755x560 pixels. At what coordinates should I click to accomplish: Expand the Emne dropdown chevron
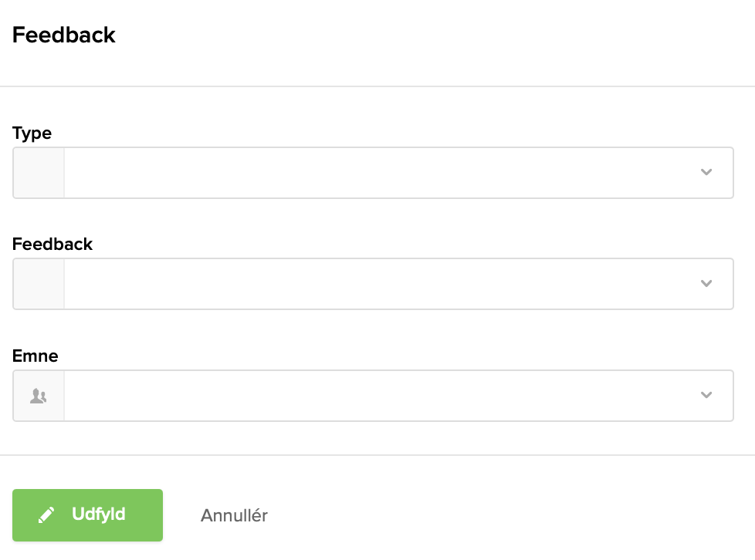click(x=706, y=396)
